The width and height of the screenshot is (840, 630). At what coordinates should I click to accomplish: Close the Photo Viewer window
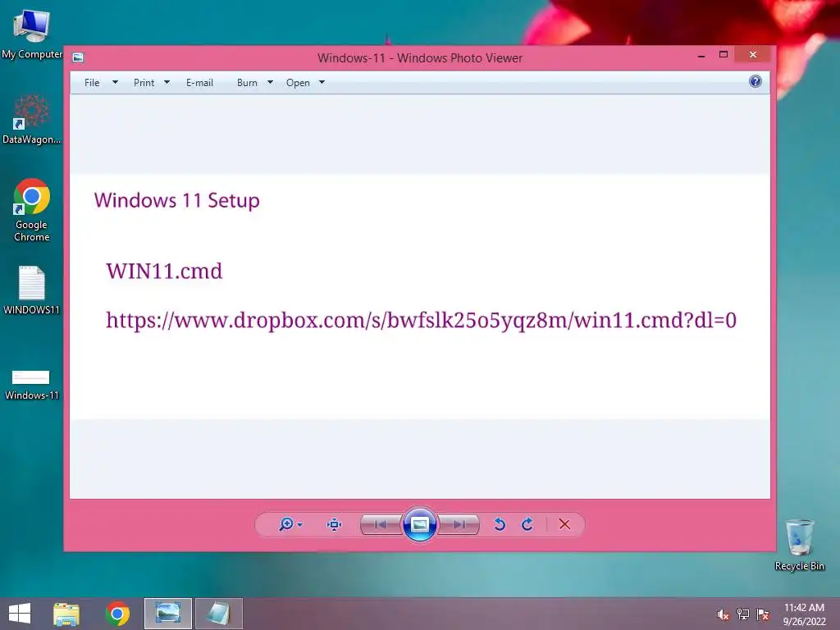[753, 55]
